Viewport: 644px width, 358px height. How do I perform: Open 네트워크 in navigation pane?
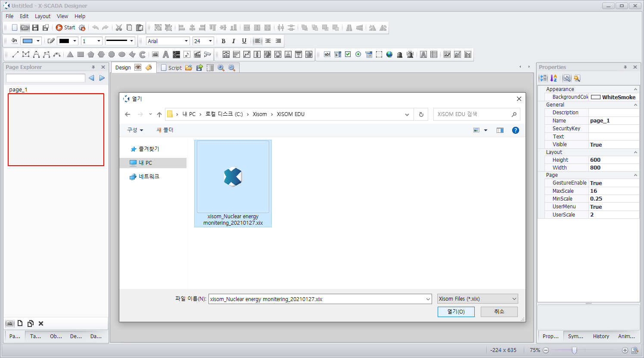(149, 176)
